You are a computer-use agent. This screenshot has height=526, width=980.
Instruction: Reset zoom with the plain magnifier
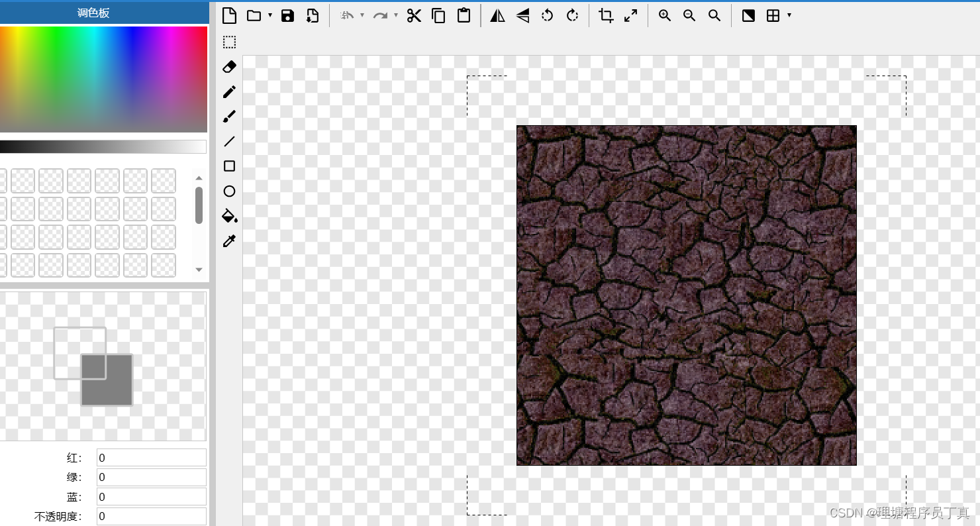tap(714, 16)
